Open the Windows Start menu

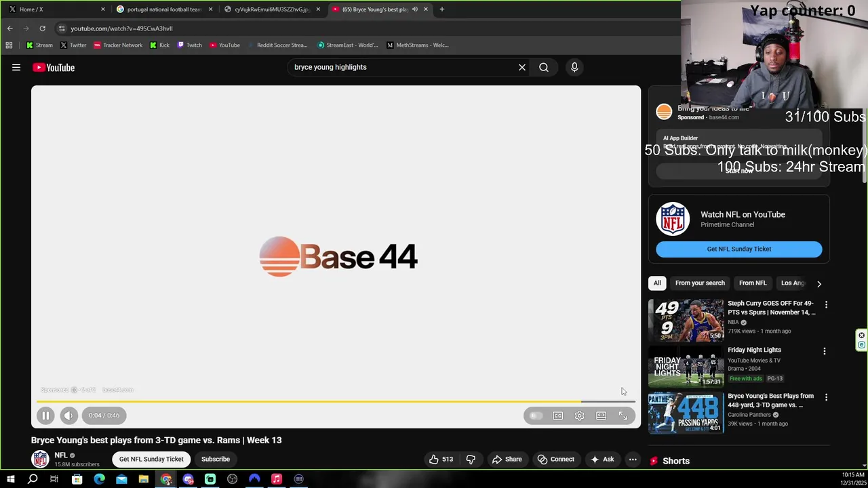[x=11, y=479]
